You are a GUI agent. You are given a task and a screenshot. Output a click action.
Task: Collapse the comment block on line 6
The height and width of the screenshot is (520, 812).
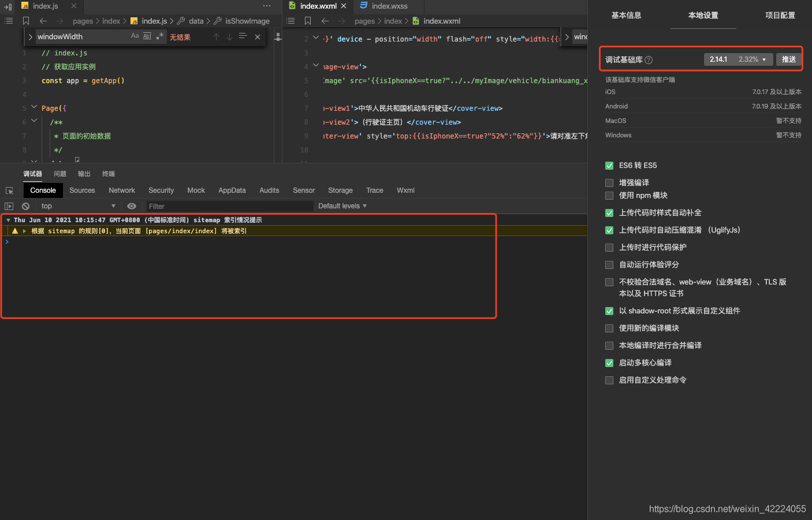click(34, 121)
